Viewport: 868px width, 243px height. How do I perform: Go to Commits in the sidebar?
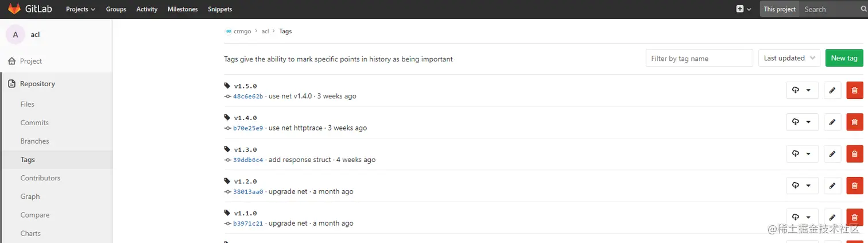(34, 123)
